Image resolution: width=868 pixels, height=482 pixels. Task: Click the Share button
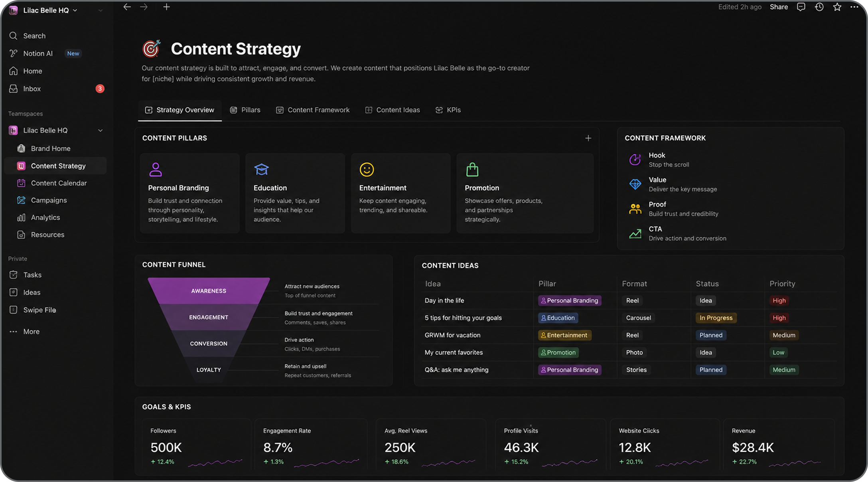click(x=779, y=7)
